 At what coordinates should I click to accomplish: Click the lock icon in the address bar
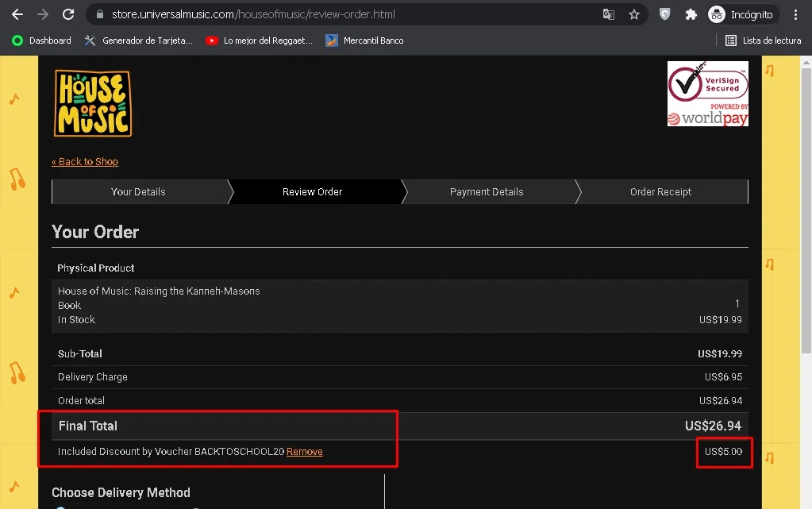[100, 14]
